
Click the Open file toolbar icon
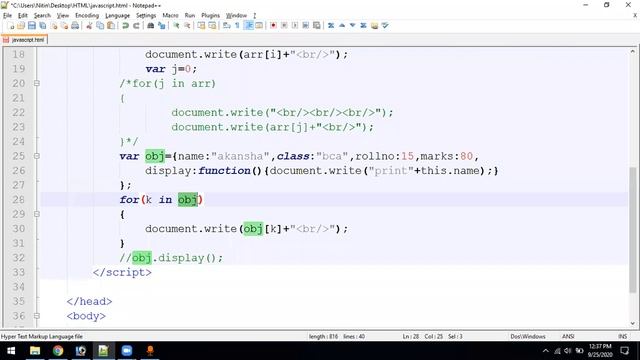pyautogui.click(x=21, y=26)
